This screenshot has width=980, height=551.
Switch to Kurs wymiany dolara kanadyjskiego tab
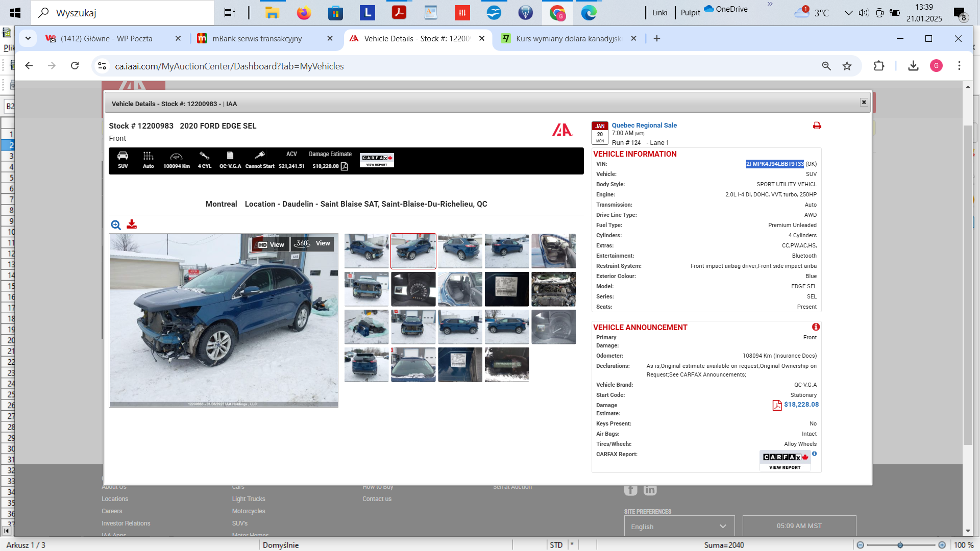tap(569, 39)
